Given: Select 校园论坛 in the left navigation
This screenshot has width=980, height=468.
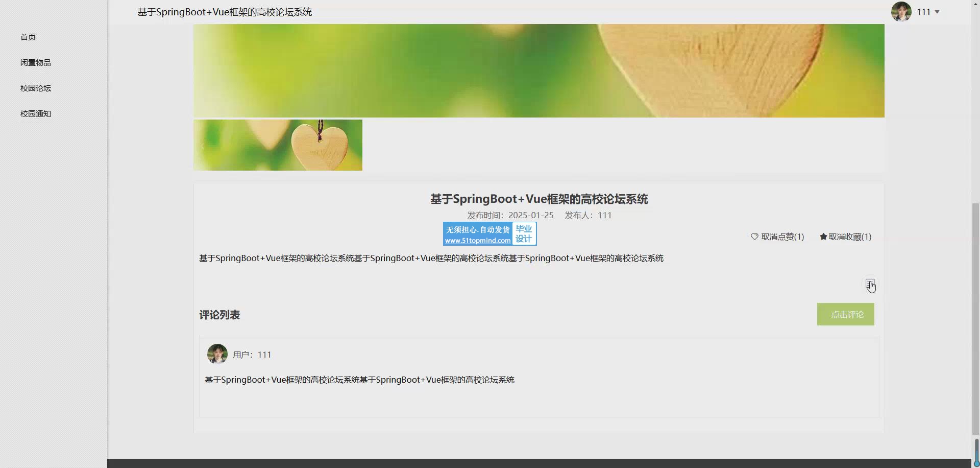Looking at the screenshot, I should point(35,88).
